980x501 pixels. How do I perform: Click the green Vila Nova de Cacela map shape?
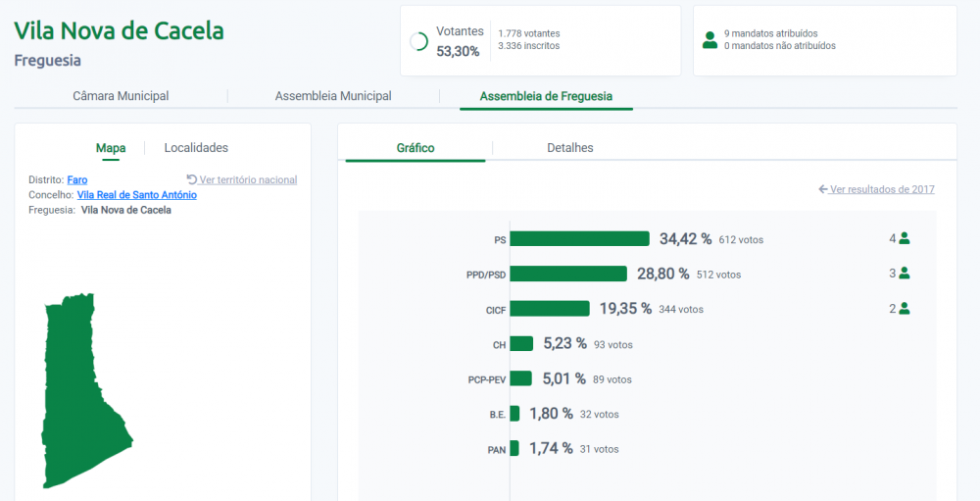pyautogui.click(x=81, y=388)
